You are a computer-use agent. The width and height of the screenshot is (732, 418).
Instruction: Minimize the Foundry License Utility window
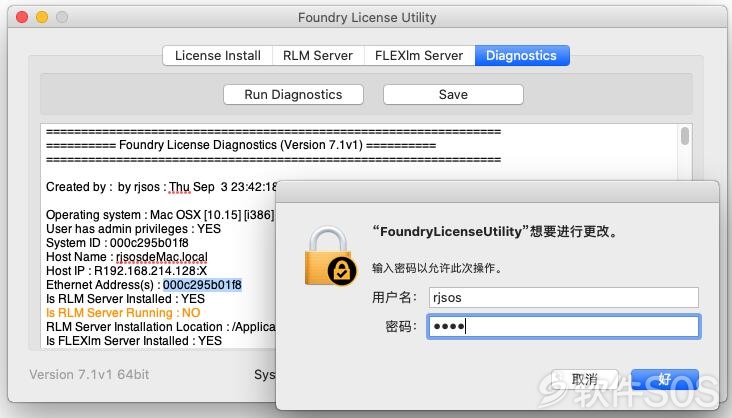click(x=42, y=17)
